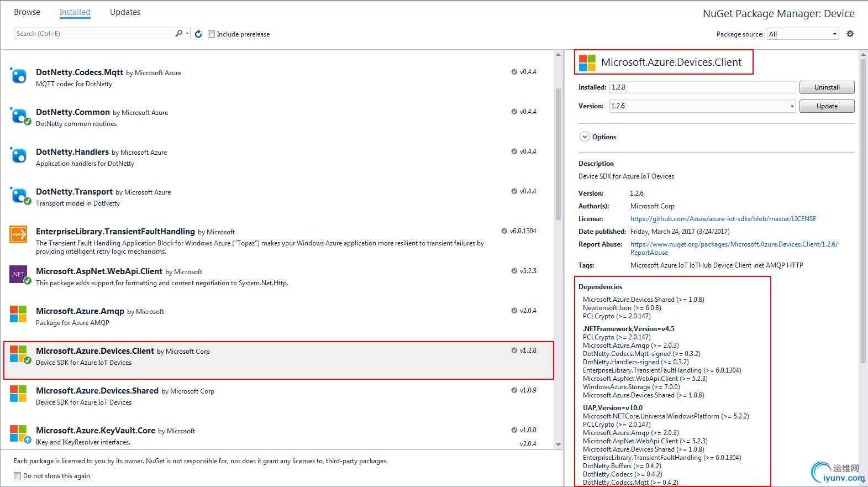868x487 pixels.
Task: Select the Microsoft.AspNet.WebApi.Client package name
Action: [x=99, y=271]
